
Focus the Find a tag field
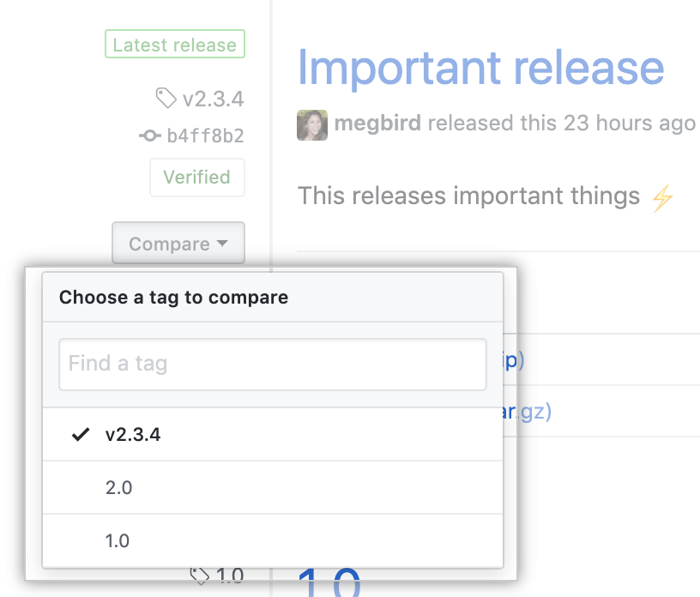point(273,364)
